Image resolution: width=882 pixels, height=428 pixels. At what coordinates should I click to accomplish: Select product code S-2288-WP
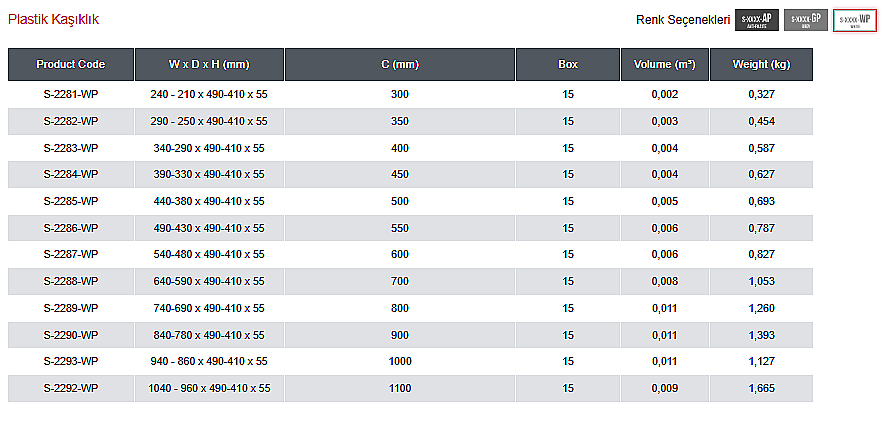pos(71,281)
